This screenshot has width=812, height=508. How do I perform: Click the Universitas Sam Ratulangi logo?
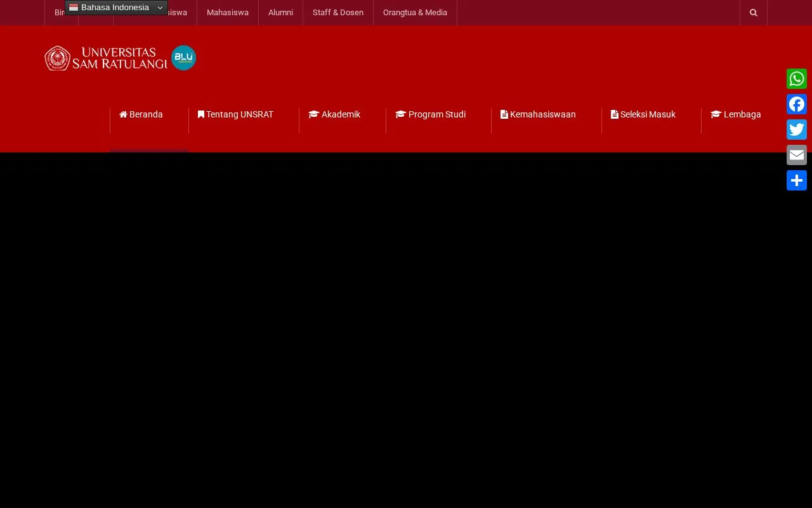[121, 58]
